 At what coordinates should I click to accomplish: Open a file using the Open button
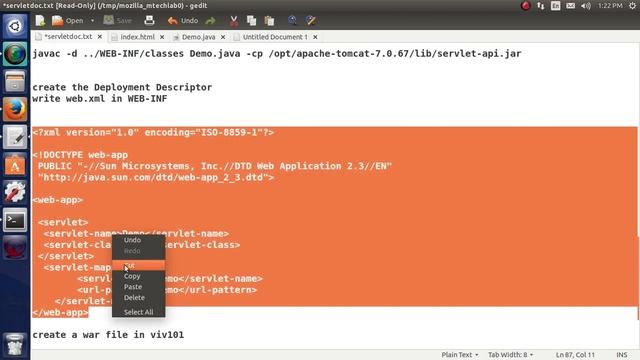click(x=68, y=20)
